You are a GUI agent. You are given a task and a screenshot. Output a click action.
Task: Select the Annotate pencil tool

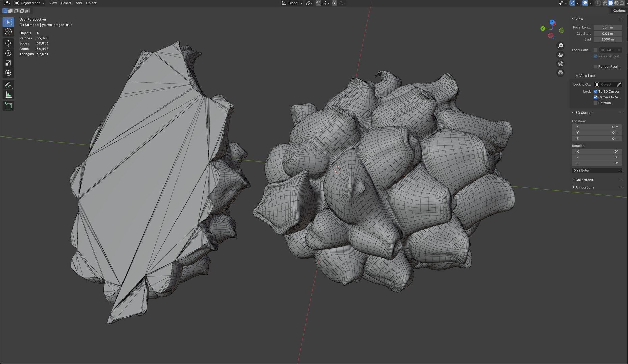pyautogui.click(x=8, y=85)
